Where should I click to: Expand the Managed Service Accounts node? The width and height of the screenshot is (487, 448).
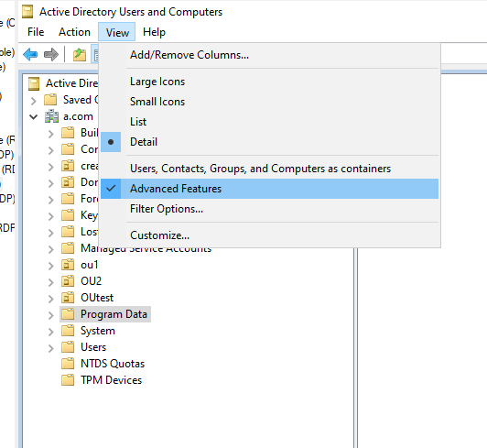click(x=51, y=249)
